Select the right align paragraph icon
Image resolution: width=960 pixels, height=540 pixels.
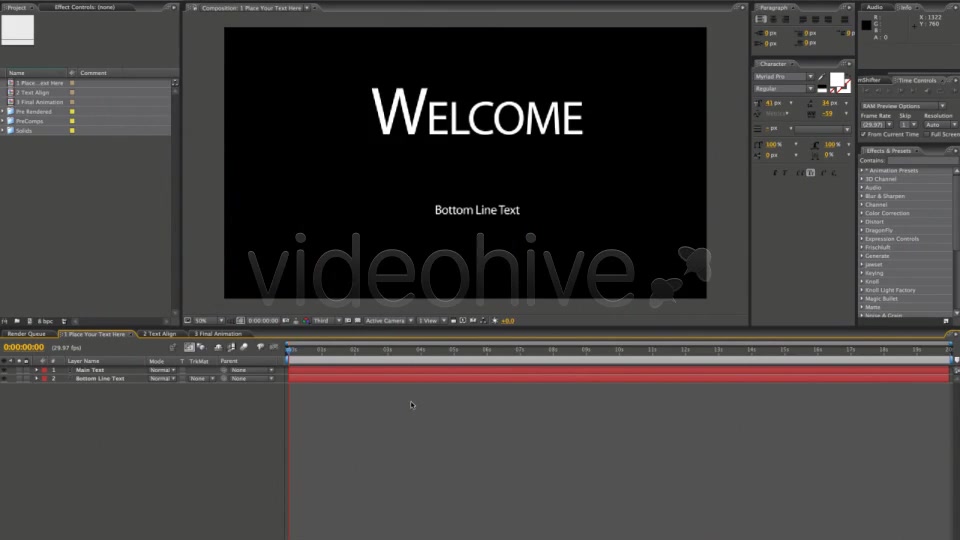coord(785,19)
